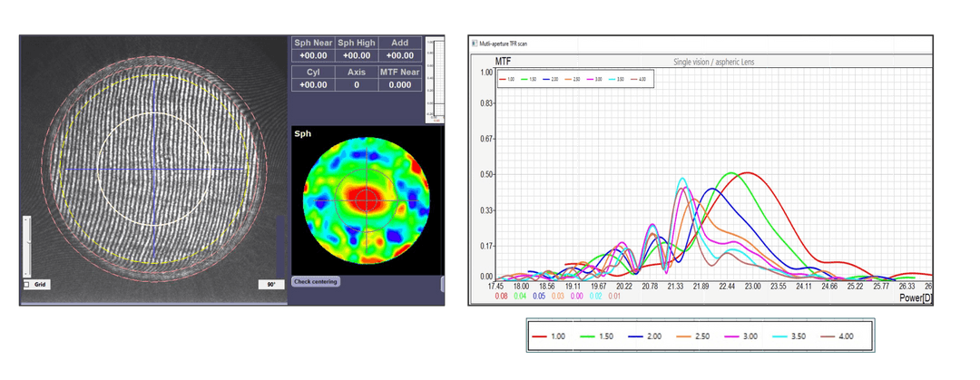Click the Check centering button
Image resolution: width=980 pixels, height=380 pixels.
click(x=315, y=281)
